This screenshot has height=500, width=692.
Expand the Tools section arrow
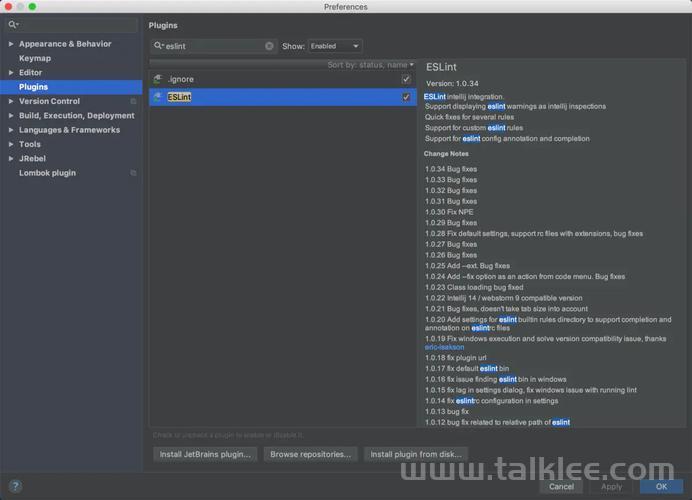tap(11, 144)
